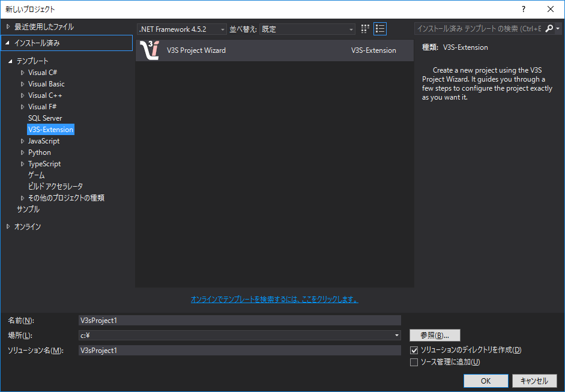Image resolution: width=565 pixels, height=392 pixels.
Task: Open the 場所 location dropdown arrow
Action: (397, 336)
